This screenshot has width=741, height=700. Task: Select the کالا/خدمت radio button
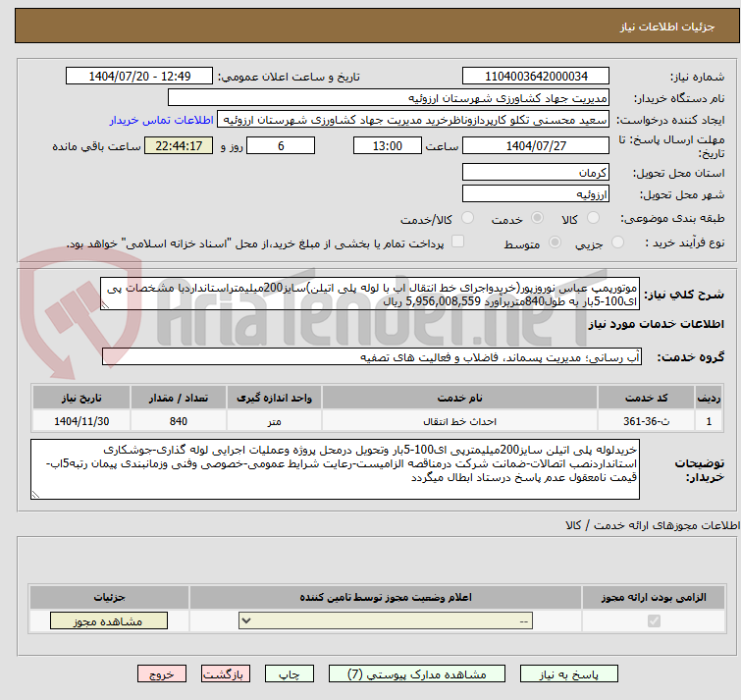pos(467,218)
